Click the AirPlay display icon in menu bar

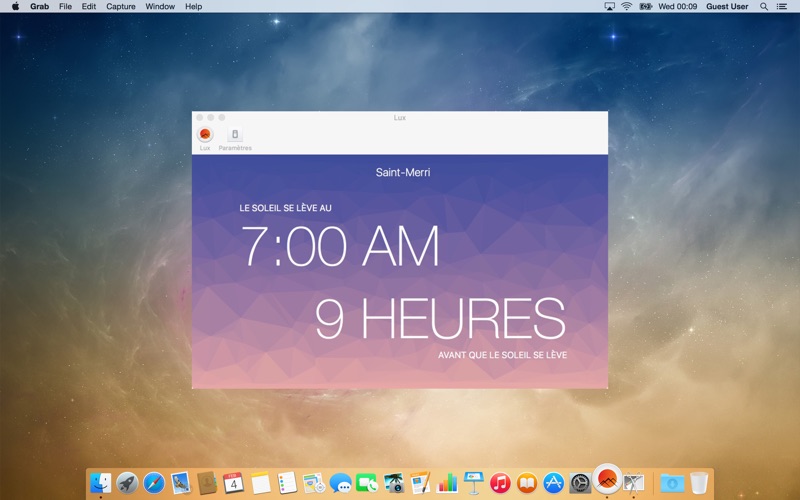click(609, 6)
